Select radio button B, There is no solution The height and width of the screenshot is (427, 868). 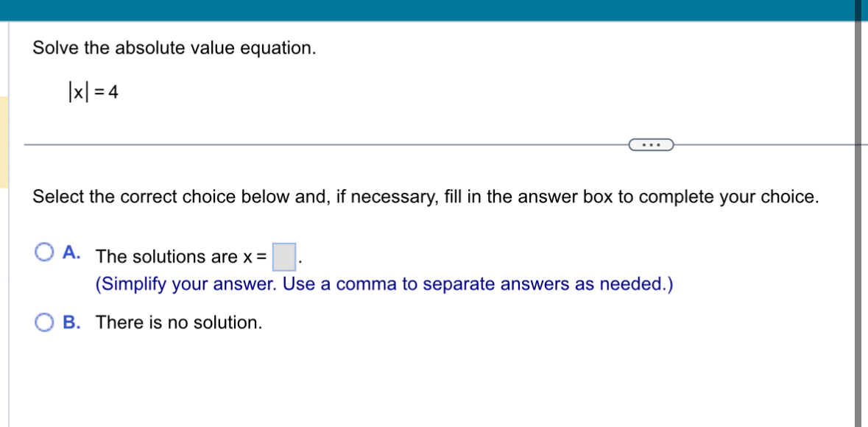click(x=43, y=321)
